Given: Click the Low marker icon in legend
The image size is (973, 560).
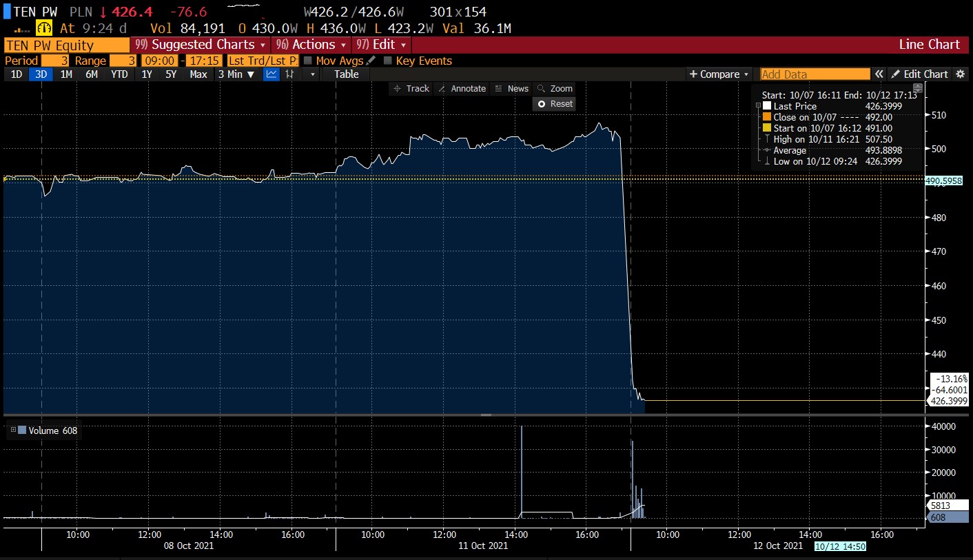Looking at the screenshot, I should coord(767,161).
